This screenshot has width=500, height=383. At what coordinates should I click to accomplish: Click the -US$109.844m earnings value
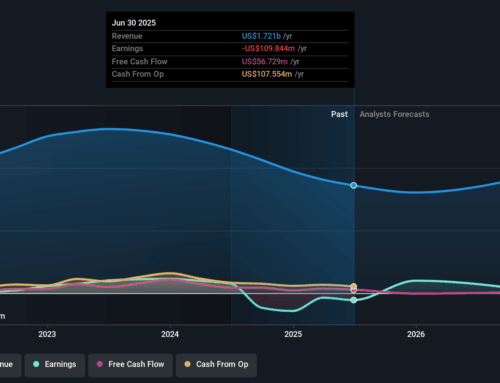268,49
